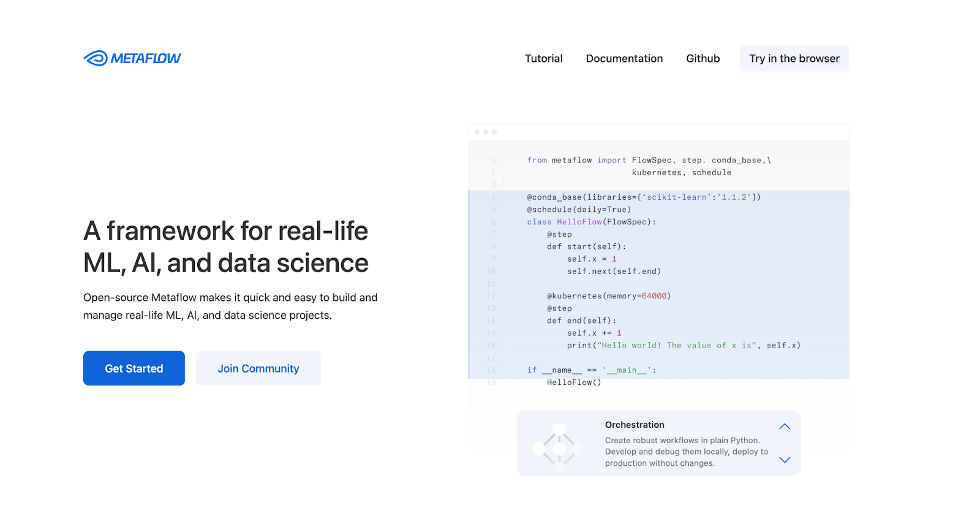Image resolution: width=980 pixels, height=524 pixels.
Task: Click the Orchestration card title
Action: click(x=635, y=425)
